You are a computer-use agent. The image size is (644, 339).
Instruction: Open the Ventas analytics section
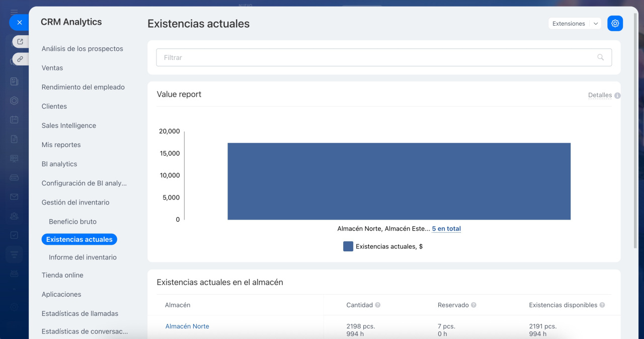point(52,68)
